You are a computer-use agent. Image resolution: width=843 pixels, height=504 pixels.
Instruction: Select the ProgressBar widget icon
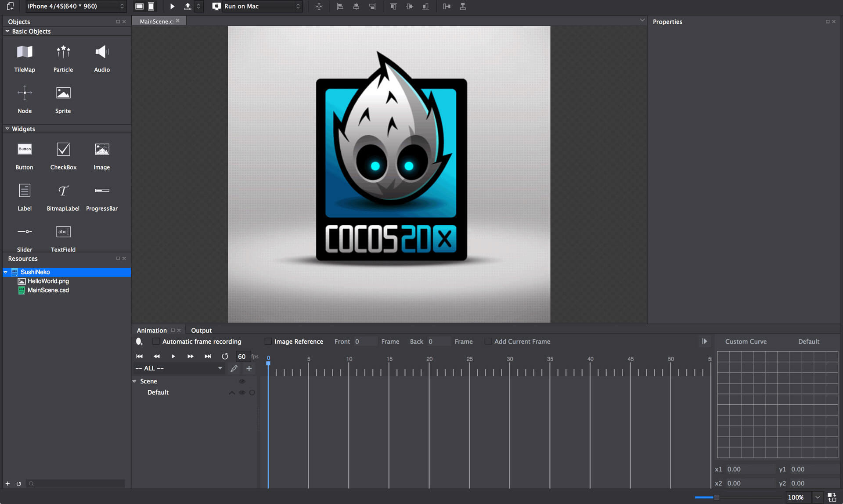tap(102, 191)
